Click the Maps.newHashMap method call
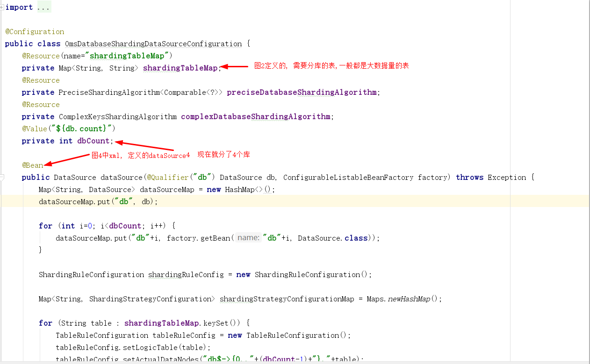 click(x=413, y=299)
